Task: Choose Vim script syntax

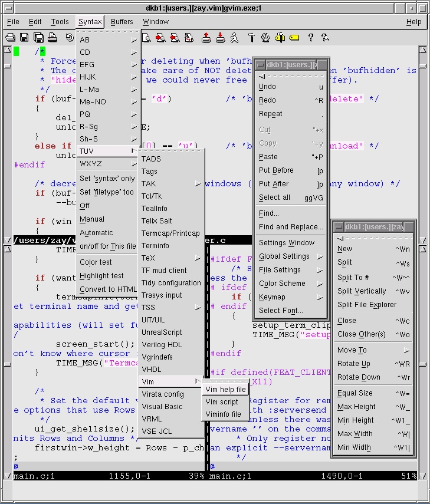Action: (x=225, y=402)
